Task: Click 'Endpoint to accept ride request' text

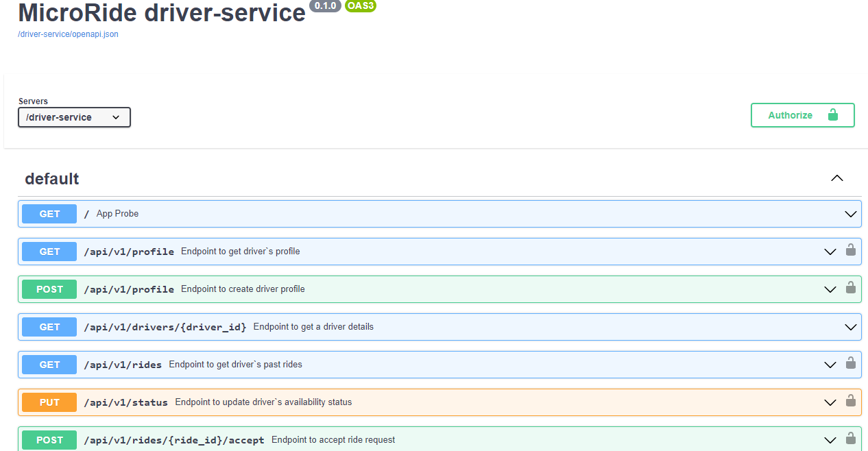Action: (333, 440)
